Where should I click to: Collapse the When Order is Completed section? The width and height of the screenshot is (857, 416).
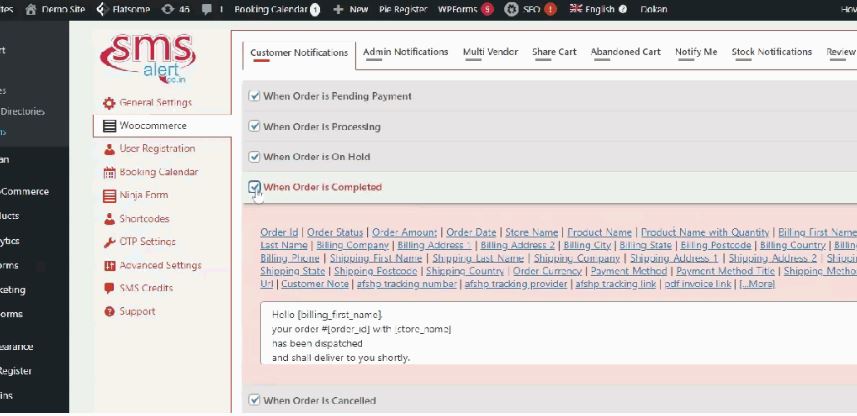[549, 187]
